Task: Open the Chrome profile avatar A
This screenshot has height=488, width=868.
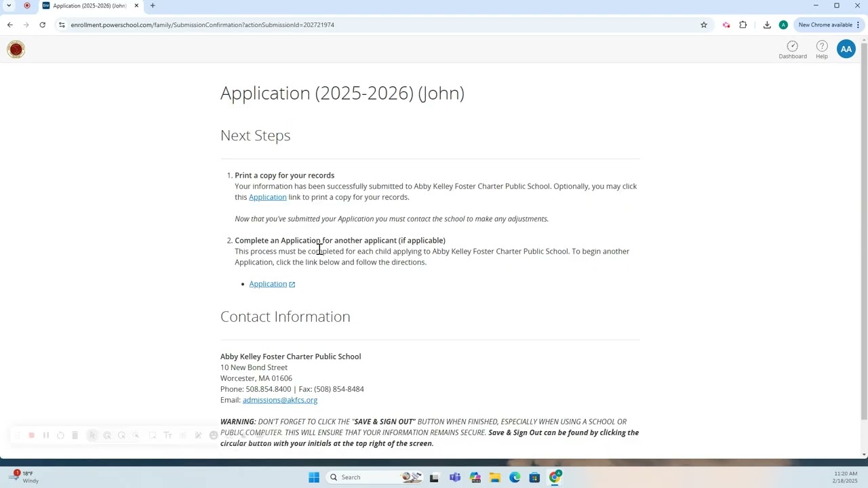Action: (x=783, y=25)
